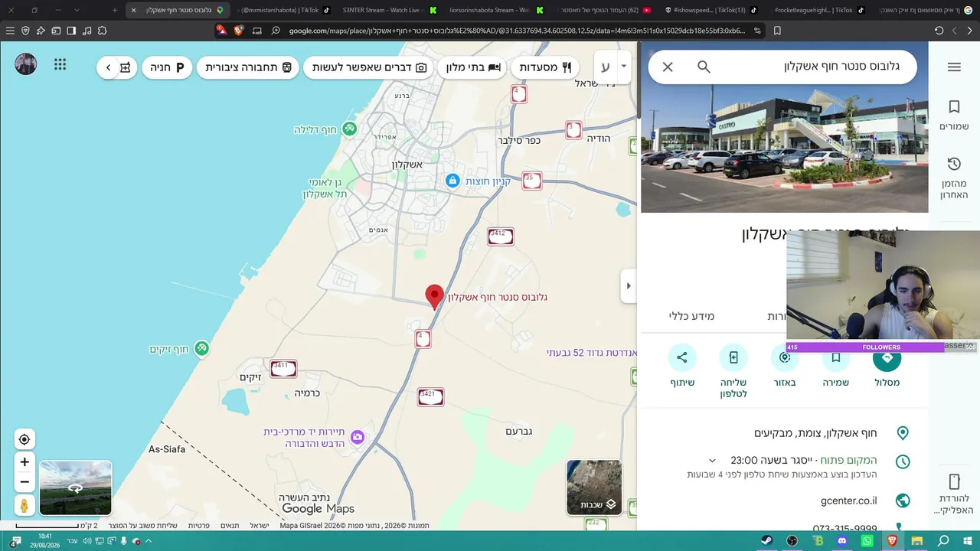The image size is (980, 551).
Task: Open the Layers (שכבות) satellite thumbnail
Action: tap(594, 487)
